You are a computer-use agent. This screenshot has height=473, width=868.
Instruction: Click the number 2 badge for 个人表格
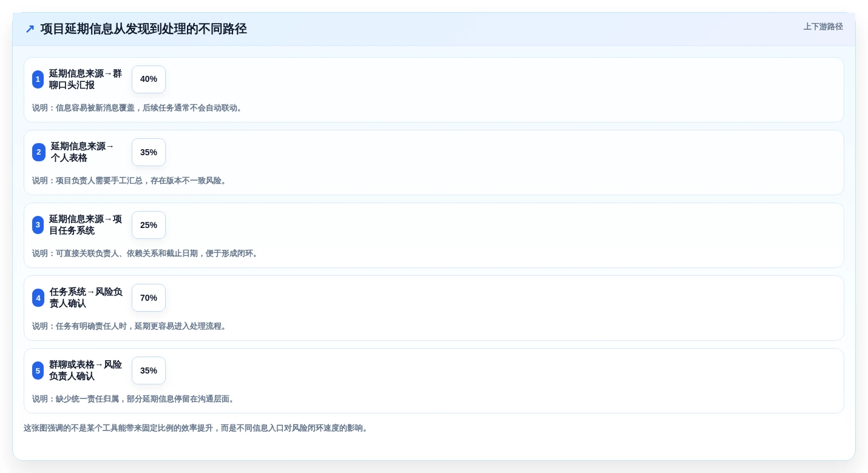pos(38,152)
